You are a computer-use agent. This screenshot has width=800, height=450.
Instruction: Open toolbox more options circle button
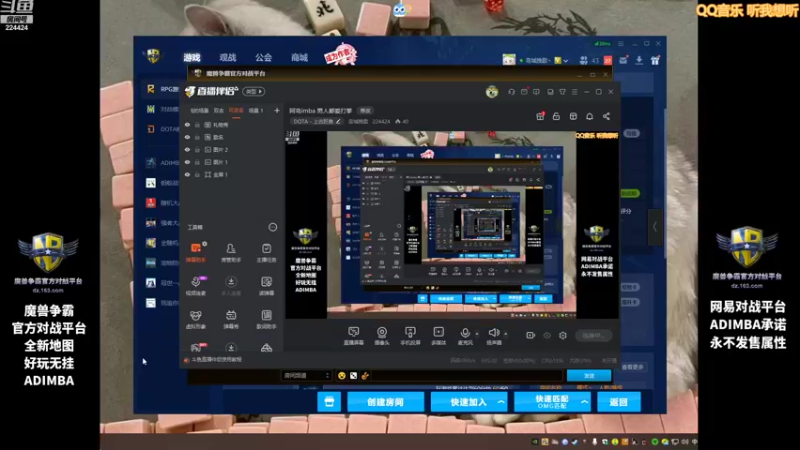[273, 227]
